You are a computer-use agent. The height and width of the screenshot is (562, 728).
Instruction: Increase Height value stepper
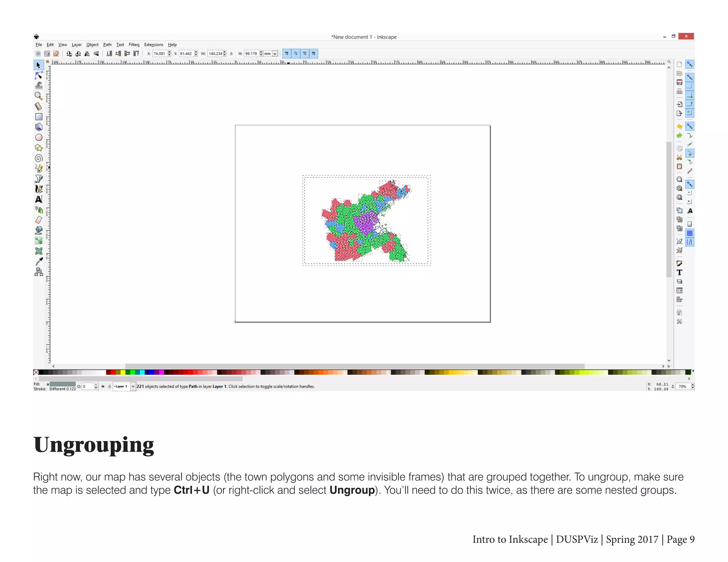[x=261, y=52]
